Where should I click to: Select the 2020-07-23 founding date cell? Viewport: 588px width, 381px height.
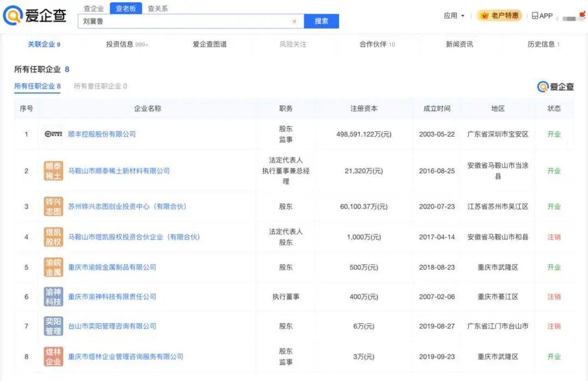point(437,207)
